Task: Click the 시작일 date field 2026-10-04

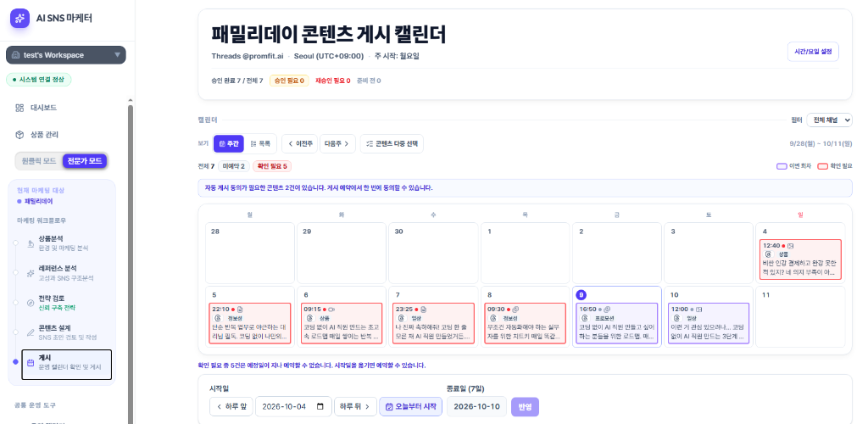Action: tap(293, 406)
